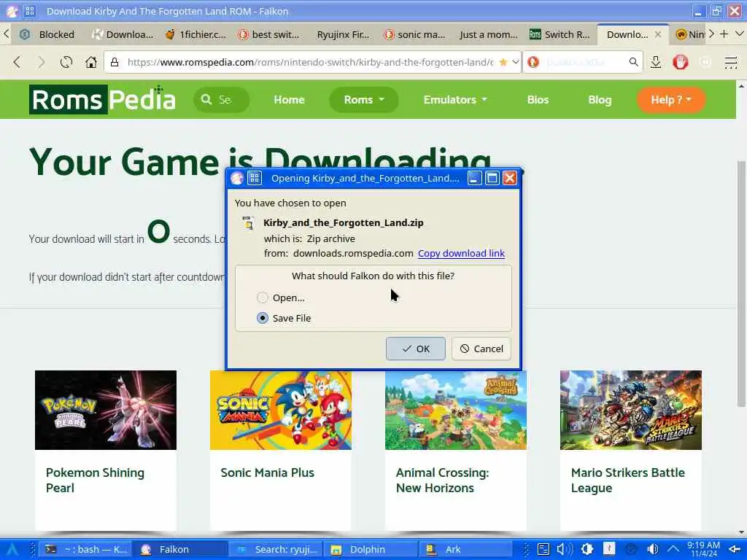Image resolution: width=747 pixels, height=560 pixels.
Task: Open the application launcher in taskbar
Action: tap(12, 549)
